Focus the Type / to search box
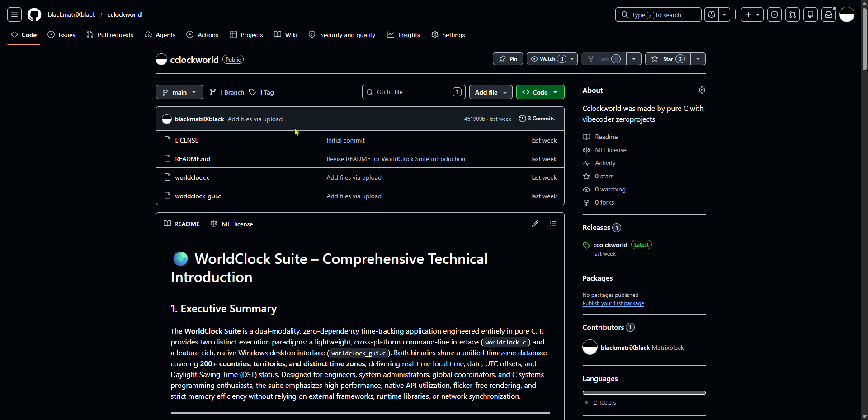 [x=658, y=14]
